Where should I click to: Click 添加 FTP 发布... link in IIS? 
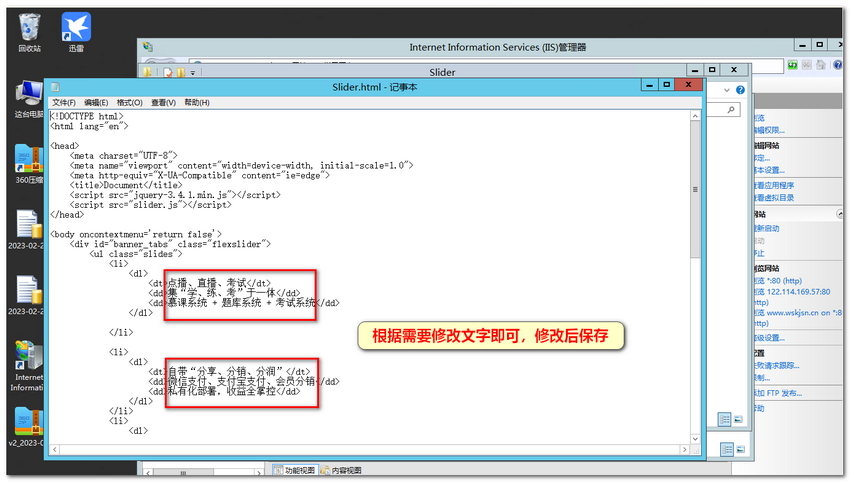click(x=778, y=393)
